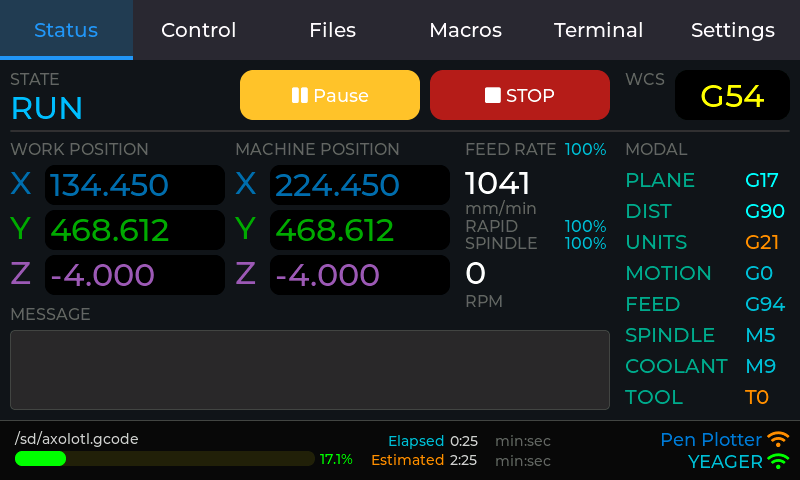800x480 pixels.
Task: Click the spindle 100% override value
Action: 585,243
